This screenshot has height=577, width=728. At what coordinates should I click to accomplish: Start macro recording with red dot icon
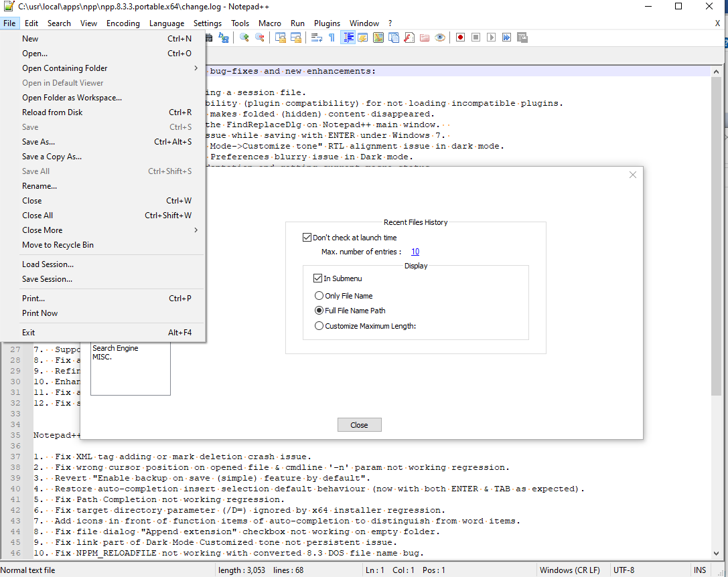point(461,37)
